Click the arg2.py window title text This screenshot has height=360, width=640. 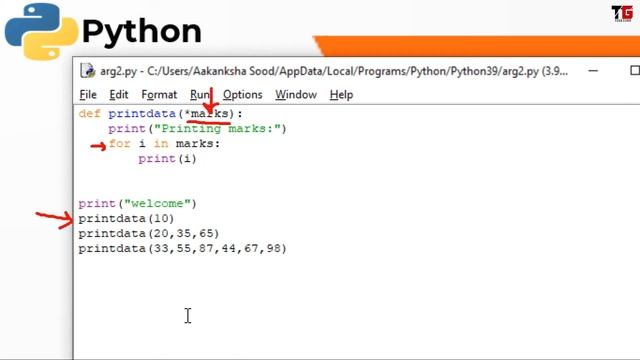click(334, 71)
